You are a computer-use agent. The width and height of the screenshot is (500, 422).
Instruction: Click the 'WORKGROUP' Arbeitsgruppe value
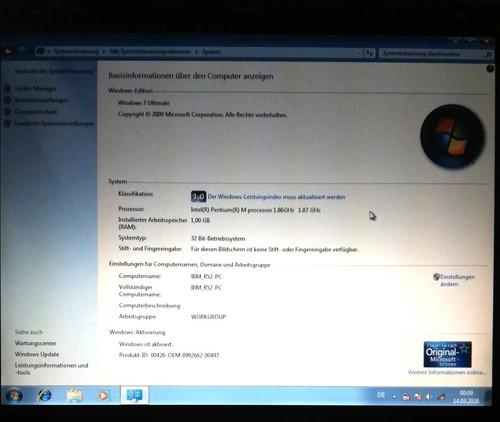[x=208, y=317]
